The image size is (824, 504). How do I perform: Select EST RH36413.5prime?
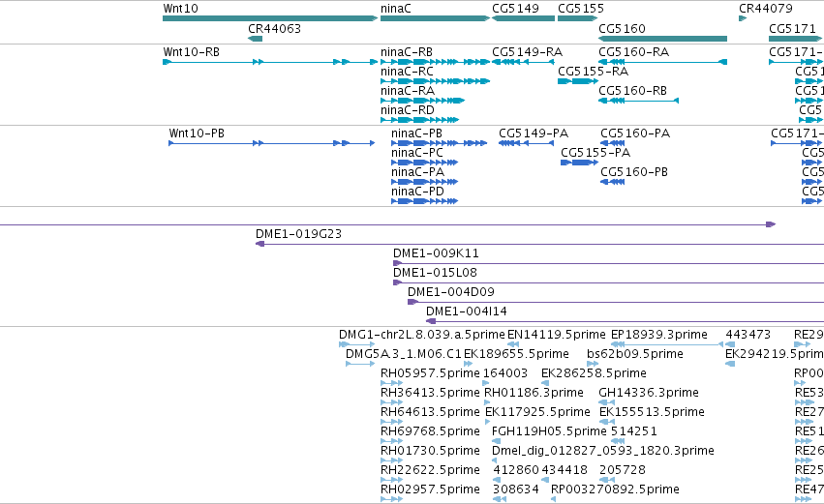pos(391,402)
